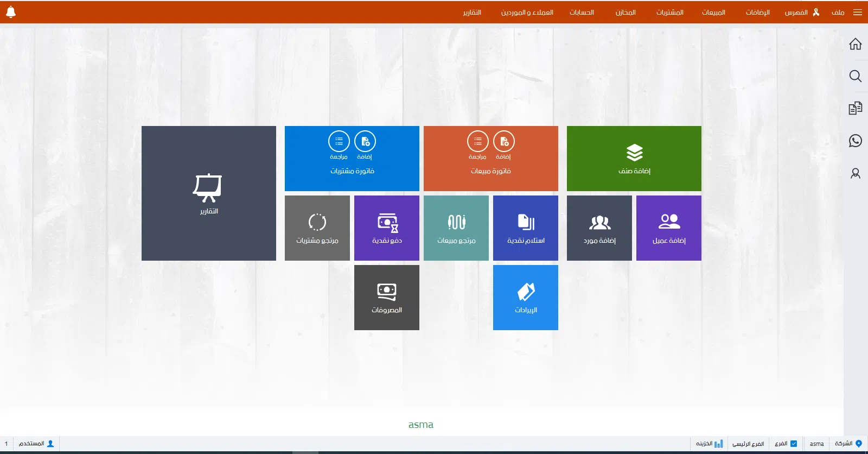Viewport: 868px width, 454px height.
Task: Open the التقارير large tile
Action: coord(209,193)
